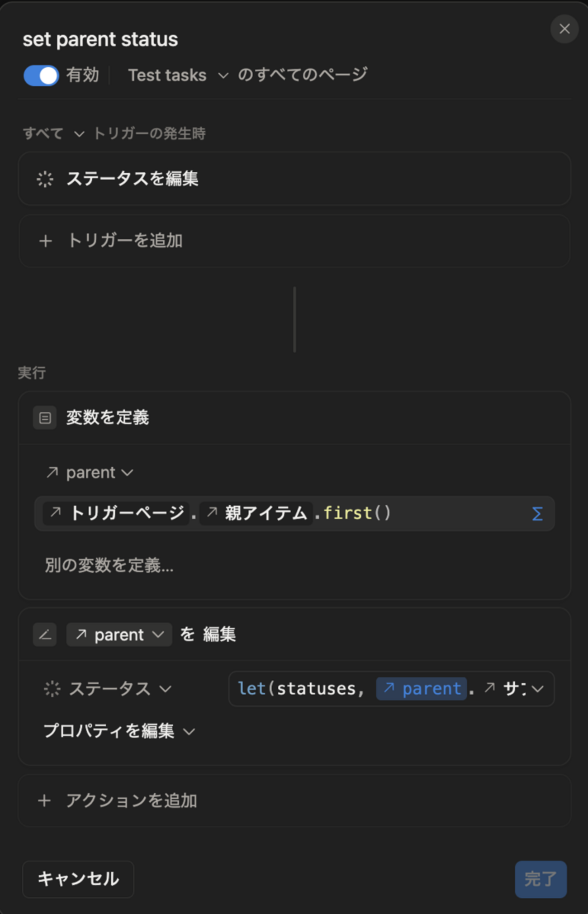Click the spinner icon beside ステータス property
Screen dimensions: 588x914
coord(51,688)
